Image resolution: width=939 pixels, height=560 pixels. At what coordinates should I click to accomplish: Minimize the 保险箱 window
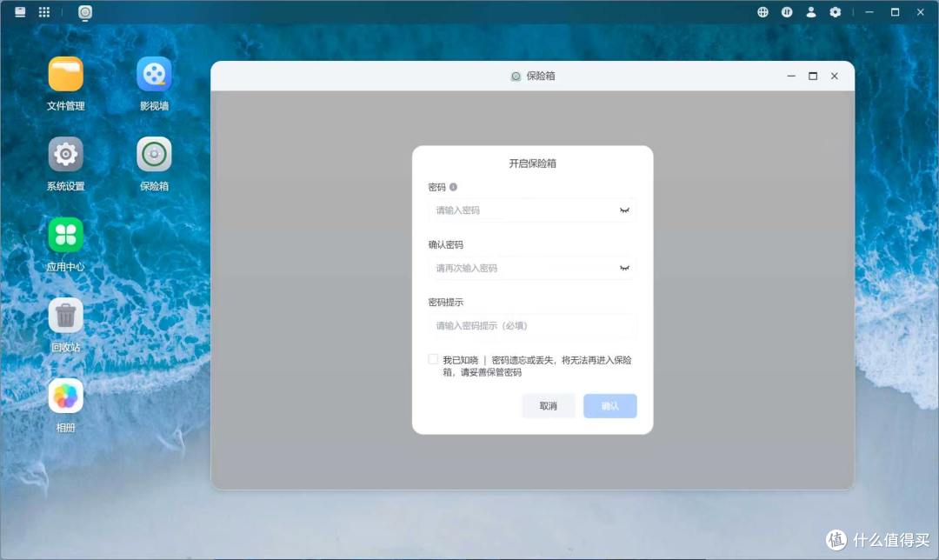click(x=791, y=76)
